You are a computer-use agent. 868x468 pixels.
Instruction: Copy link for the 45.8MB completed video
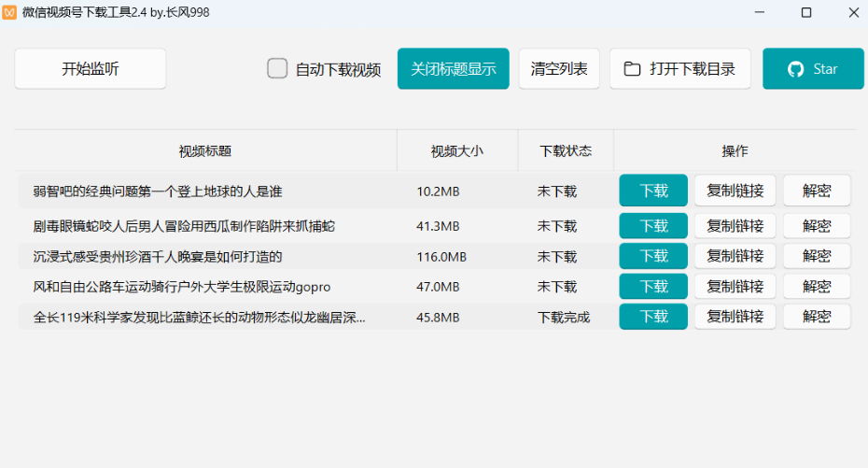735,317
